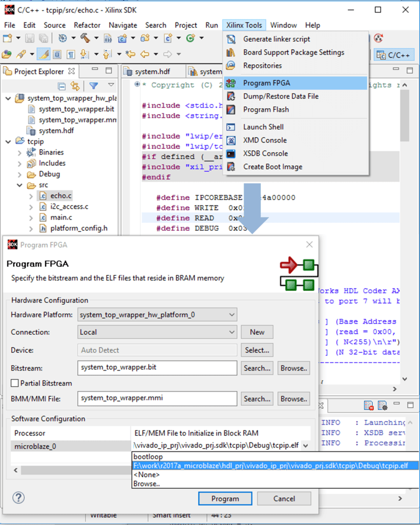Screen dimensions: 420x525
Task: Open the Navigate menu
Action: 123,25
